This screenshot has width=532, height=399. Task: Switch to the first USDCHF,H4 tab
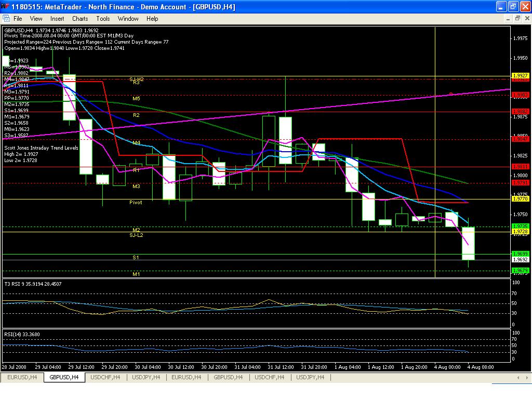pyautogui.click(x=105, y=377)
